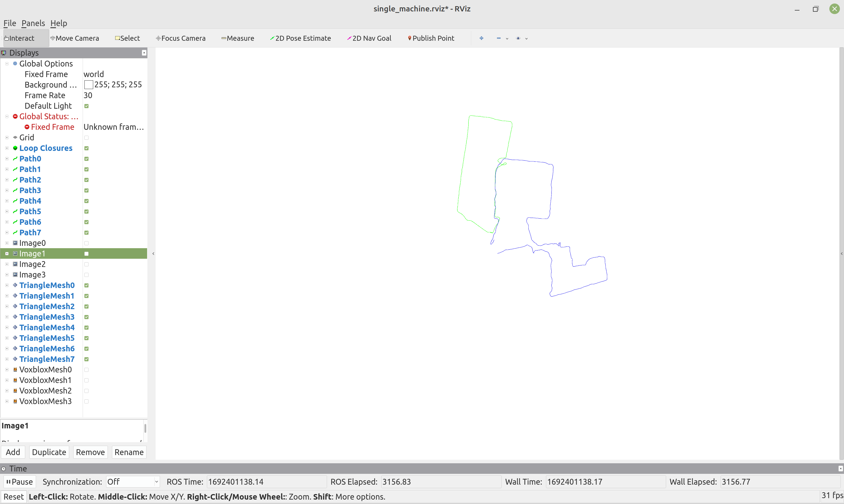Open the File menu
This screenshot has height=504, width=844.
pos(9,23)
